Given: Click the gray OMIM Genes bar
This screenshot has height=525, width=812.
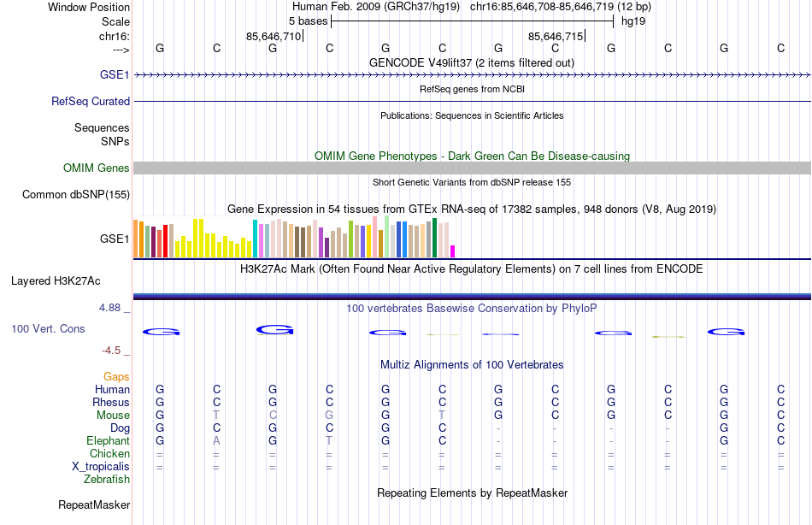Looking at the screenshot, I should tap(472, 168).
